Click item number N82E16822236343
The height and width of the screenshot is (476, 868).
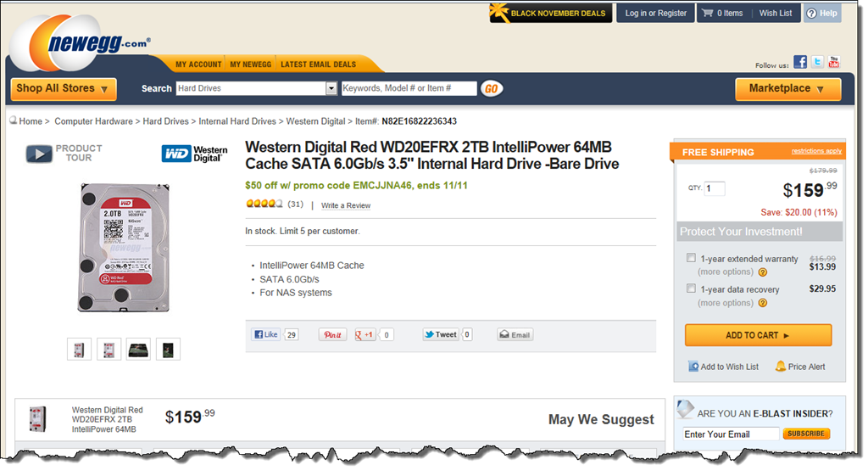tap(419, 121)
